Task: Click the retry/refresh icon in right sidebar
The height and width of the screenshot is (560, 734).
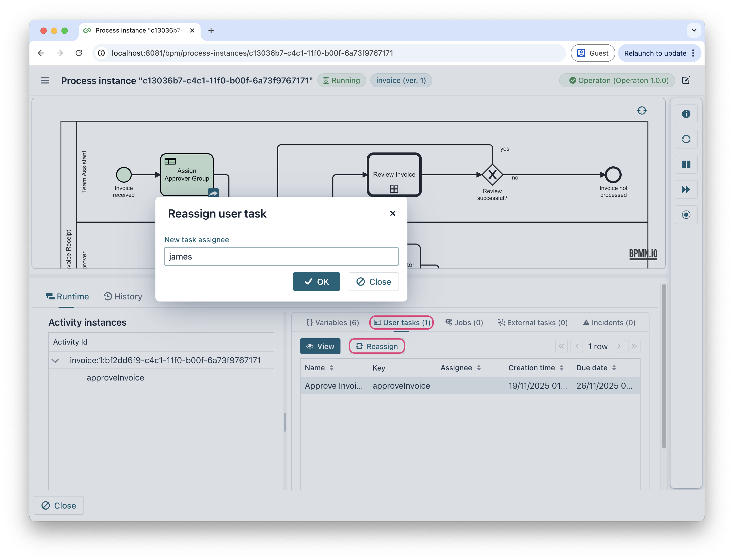Action: [686, 139]
